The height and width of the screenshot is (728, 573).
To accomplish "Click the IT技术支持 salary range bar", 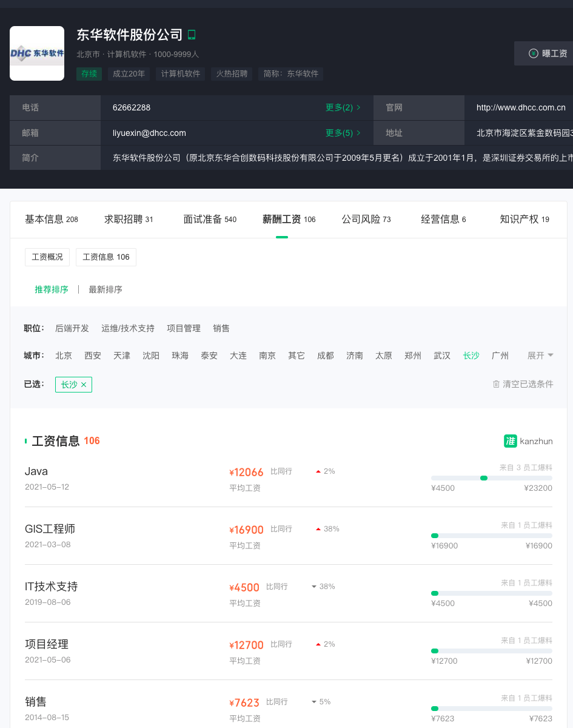I will (x=492, y=593).
